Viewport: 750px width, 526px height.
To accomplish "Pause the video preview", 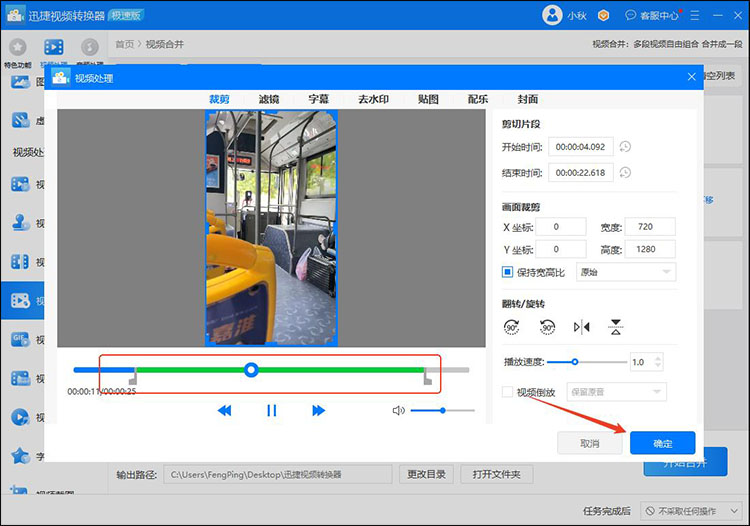I will coord(271,410).
